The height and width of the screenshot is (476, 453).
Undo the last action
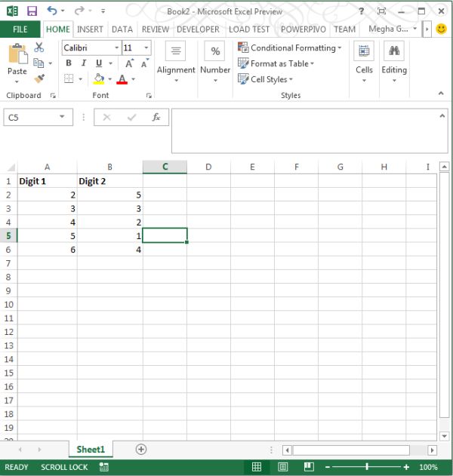coord(52,11)
